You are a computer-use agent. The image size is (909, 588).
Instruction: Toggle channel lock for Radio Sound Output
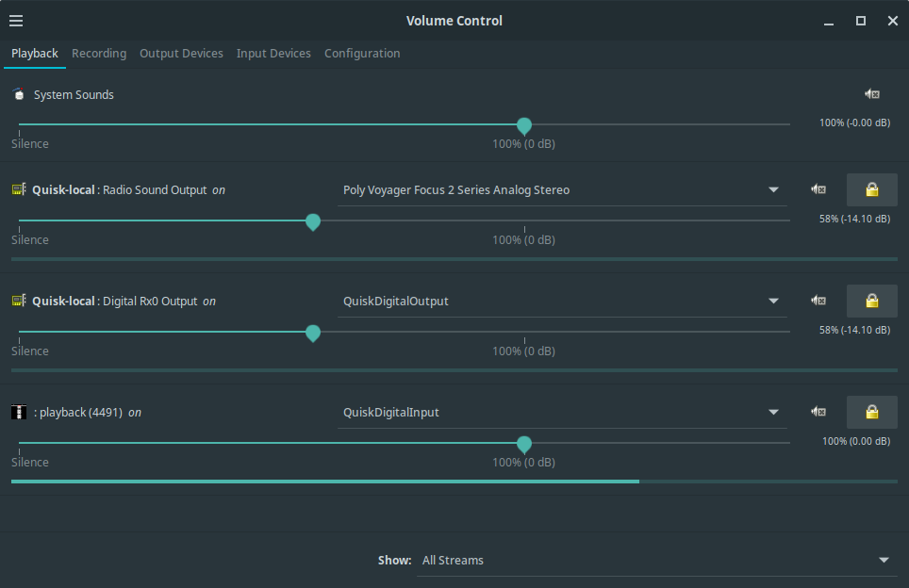click(x=871, y=190)
